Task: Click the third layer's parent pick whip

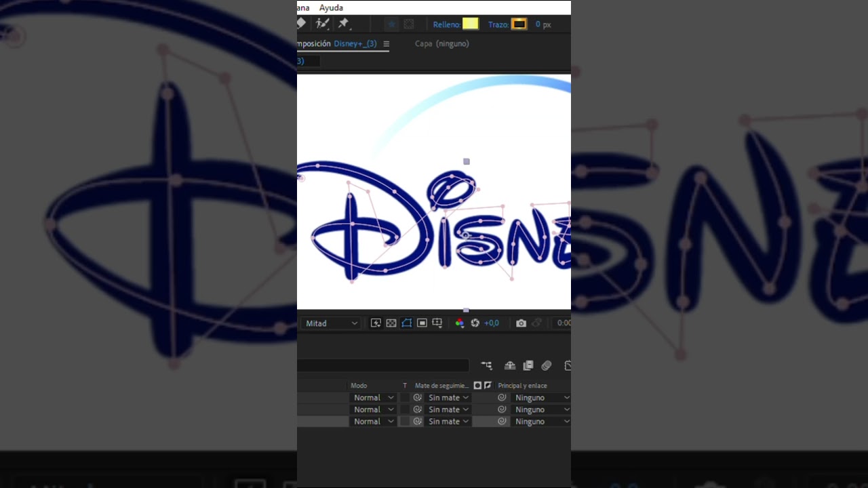Action: point(502,422)
